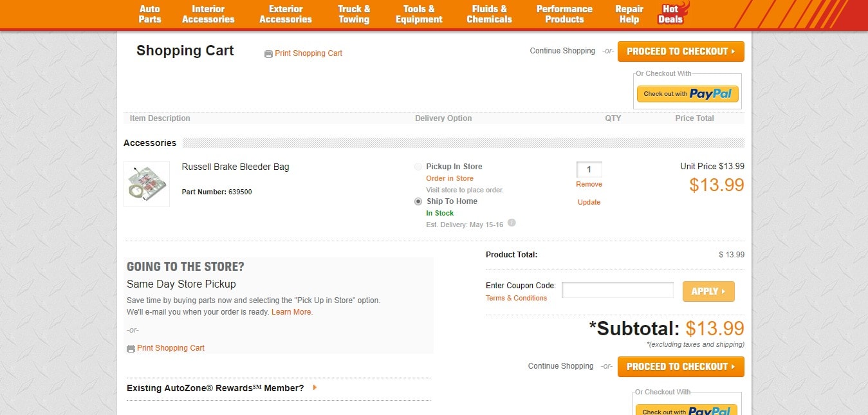The image size is (868, 415).
Task: Open the Performance Products menu
Action: (564, 14)
